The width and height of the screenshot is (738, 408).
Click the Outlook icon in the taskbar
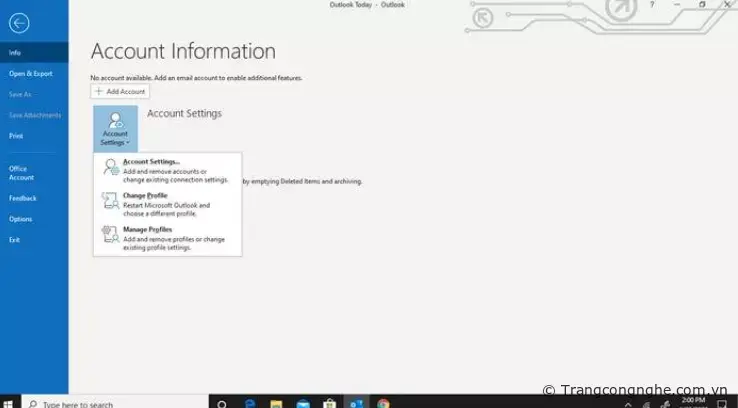[x=356, y=403]
